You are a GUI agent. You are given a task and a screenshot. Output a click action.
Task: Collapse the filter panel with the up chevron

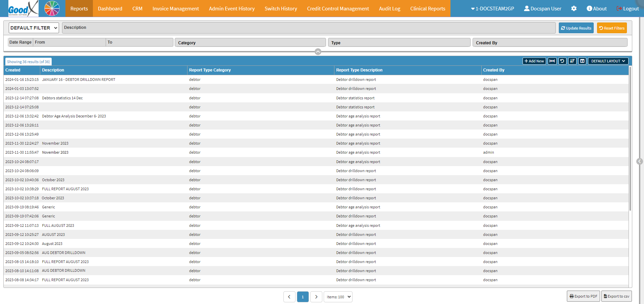click(x=318, y=52)
